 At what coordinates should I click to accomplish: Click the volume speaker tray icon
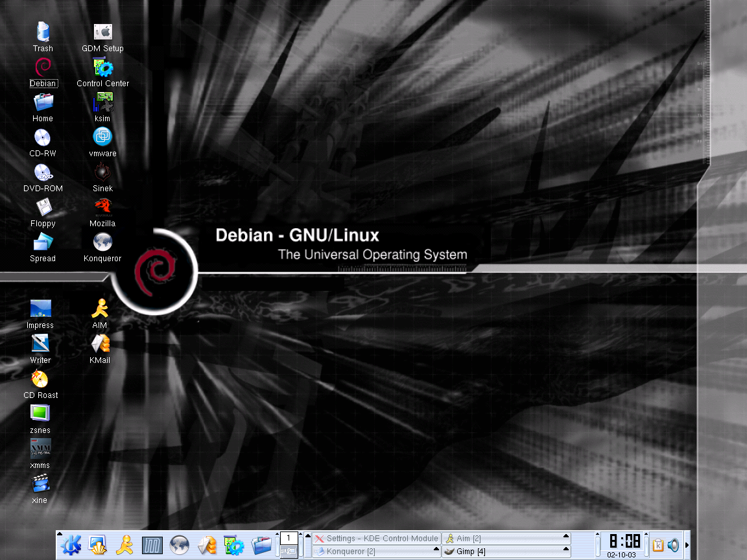(x=673, y=545)
